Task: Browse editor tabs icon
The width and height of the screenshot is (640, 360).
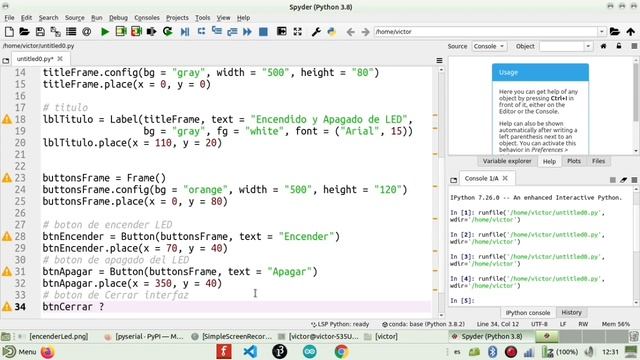Action: tap(5, 60)
